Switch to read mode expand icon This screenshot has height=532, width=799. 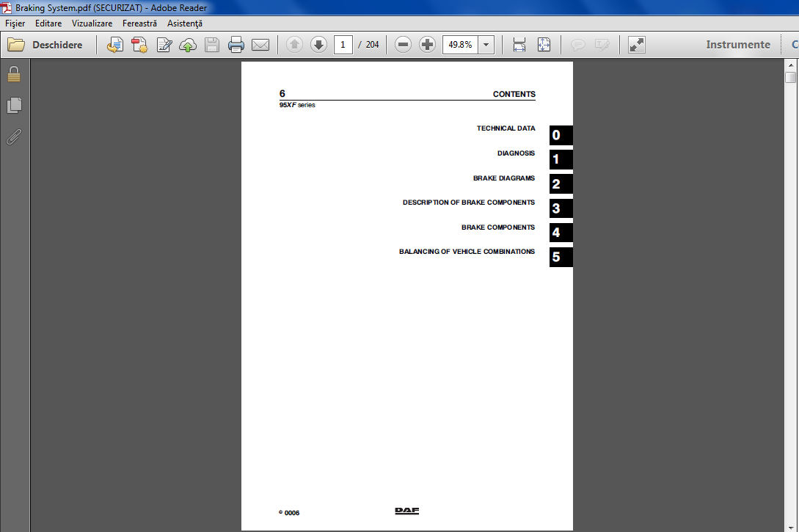636,45
